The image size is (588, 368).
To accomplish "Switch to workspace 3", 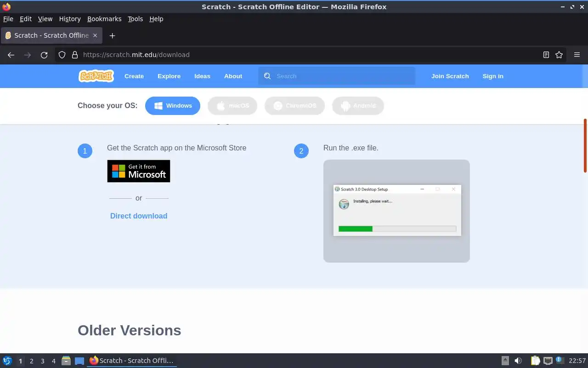I will click(42, 361).
